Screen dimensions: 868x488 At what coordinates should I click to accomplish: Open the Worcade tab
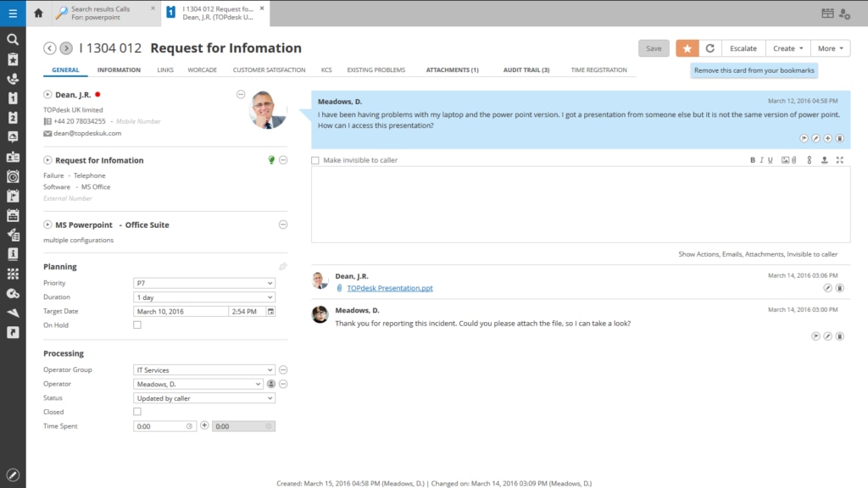coord(202,69)
